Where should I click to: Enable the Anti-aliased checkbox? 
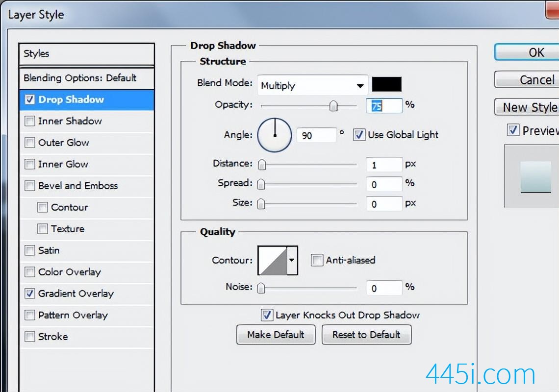tap(317, 260)
